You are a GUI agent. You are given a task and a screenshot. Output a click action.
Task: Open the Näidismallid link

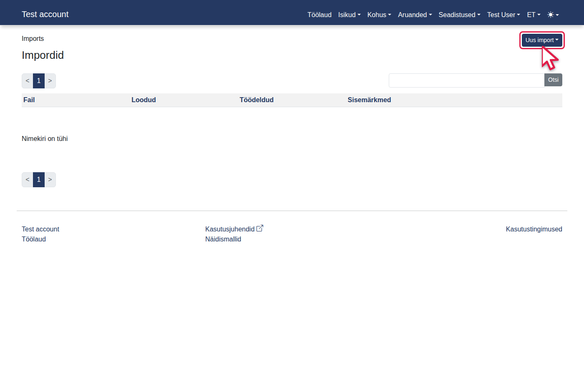223,239
